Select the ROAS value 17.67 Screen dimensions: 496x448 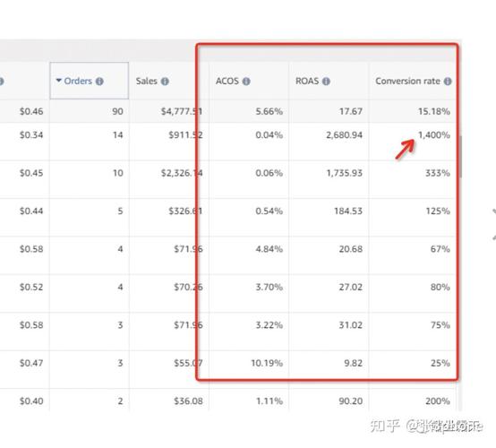click(351, 111)
